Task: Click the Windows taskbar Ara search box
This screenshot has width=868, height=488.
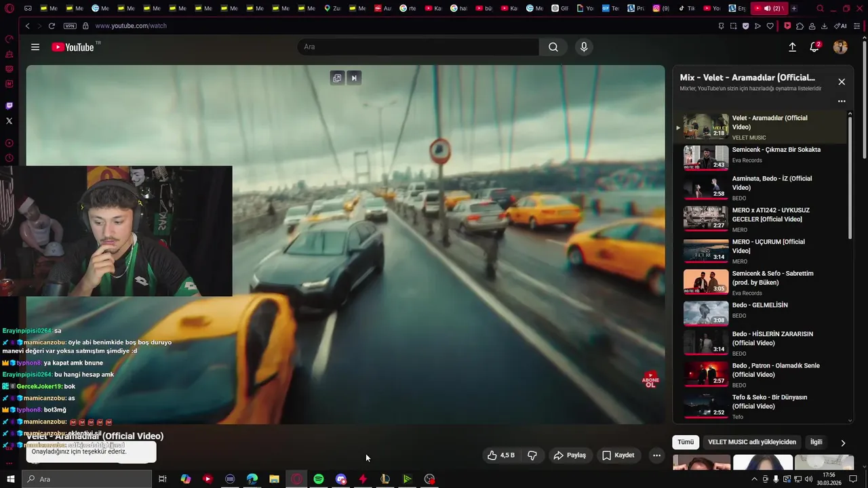Action: 88,479
